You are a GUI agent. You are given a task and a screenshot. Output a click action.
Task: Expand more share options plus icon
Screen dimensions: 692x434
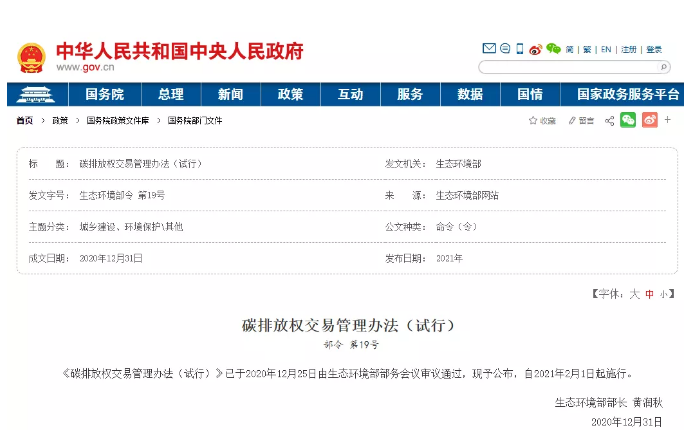coord(667,120)
